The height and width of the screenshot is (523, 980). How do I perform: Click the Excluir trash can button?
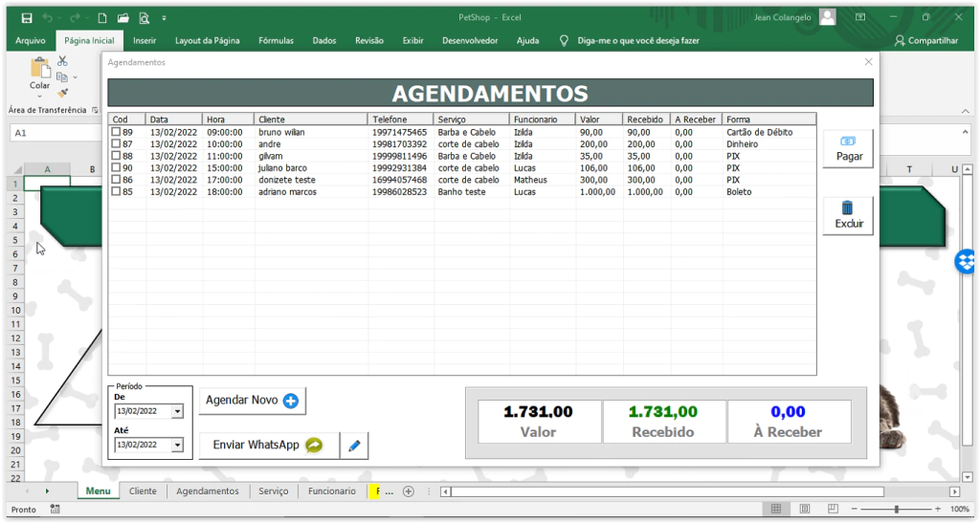pos(848,215)
